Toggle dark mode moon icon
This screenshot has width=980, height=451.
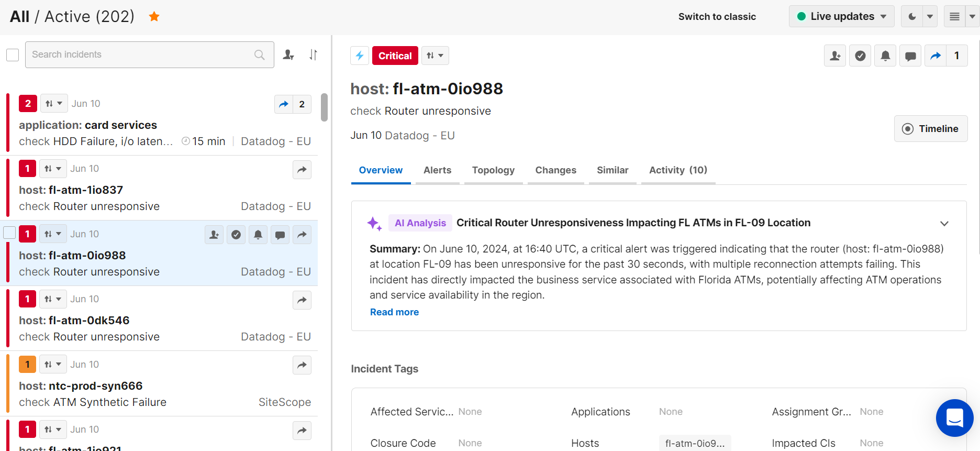[x=912, y=17]
